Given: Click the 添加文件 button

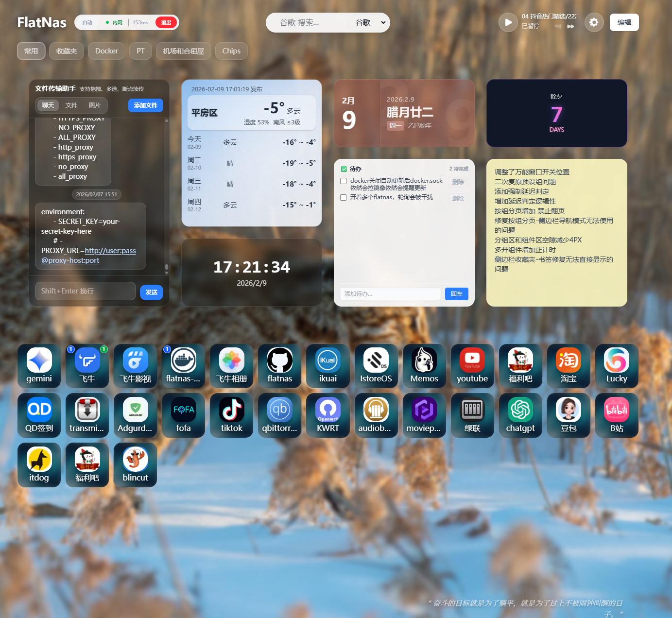Looking at the screenshot, I should tap(145, 105).
